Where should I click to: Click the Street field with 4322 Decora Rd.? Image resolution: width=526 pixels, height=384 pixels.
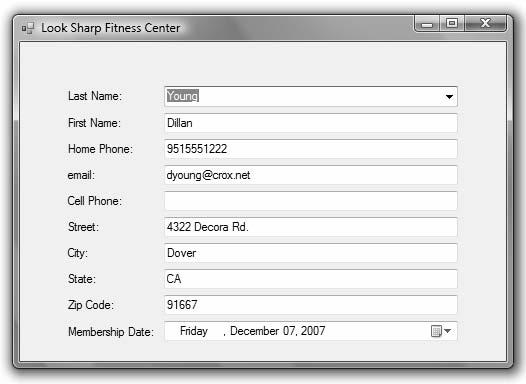[x=311, y=227]
